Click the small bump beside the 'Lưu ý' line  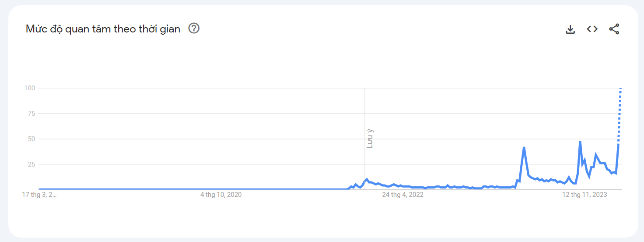click(367, 179)
